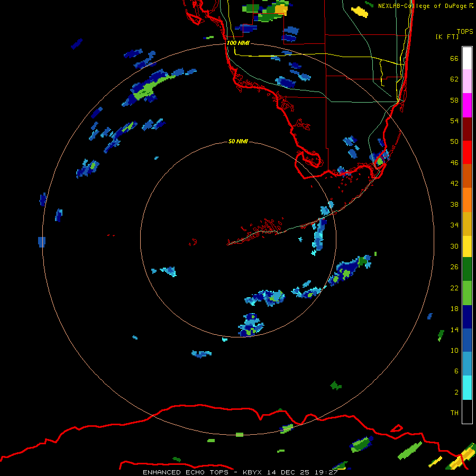Pick the light blue swatch at 6 kft
The image size is (476, 476).
[467, 363]
